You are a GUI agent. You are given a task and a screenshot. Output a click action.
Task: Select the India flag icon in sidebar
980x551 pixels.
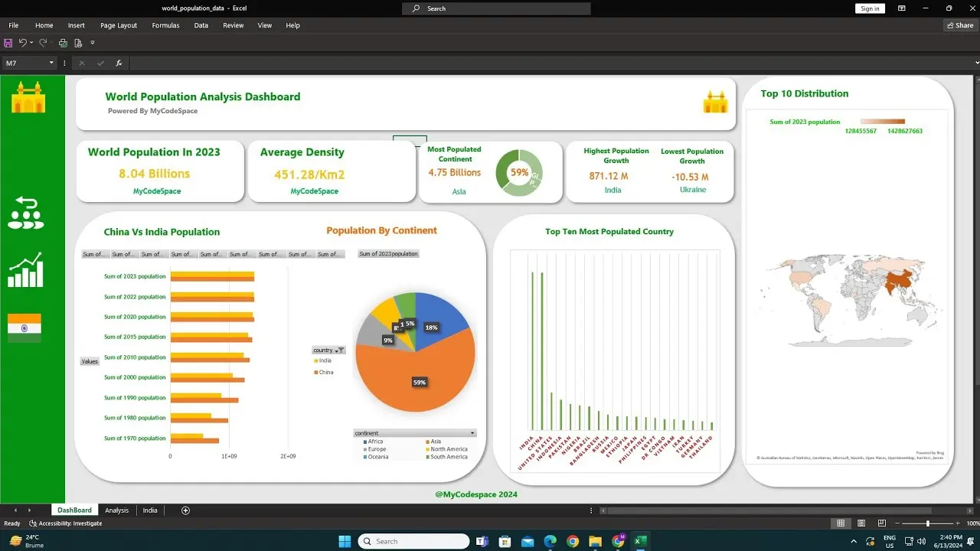[24, 328]
